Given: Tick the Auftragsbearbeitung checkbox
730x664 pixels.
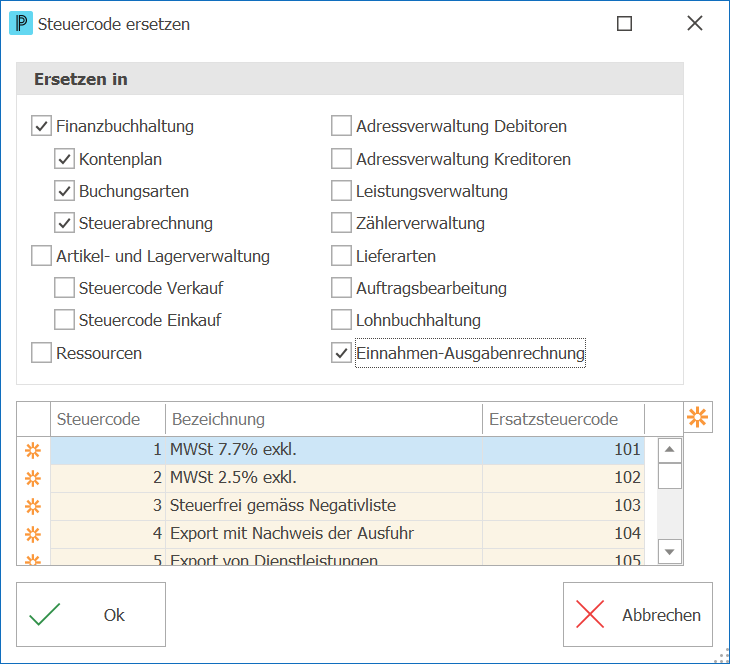Looking at the screenshot, I should tap(341, 288).
